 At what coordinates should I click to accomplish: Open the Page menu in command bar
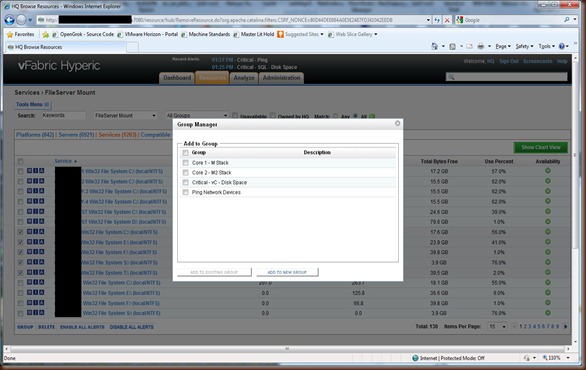coord(503,46)
